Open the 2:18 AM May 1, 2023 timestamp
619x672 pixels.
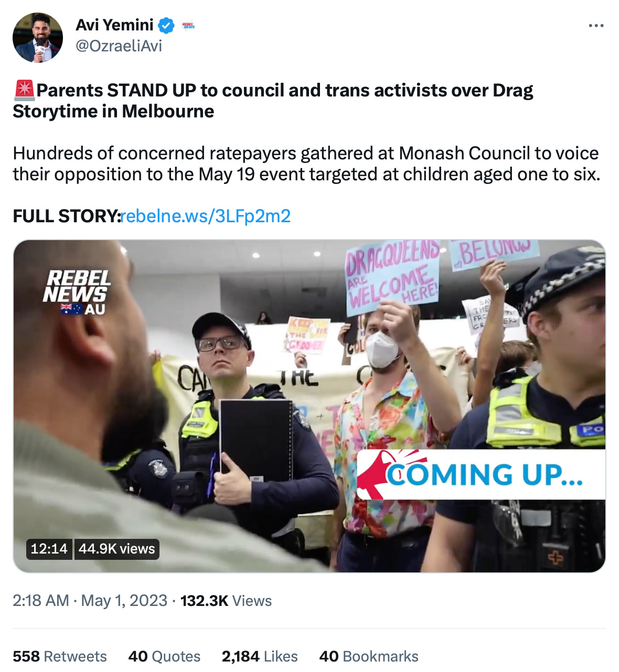point(90,601)
